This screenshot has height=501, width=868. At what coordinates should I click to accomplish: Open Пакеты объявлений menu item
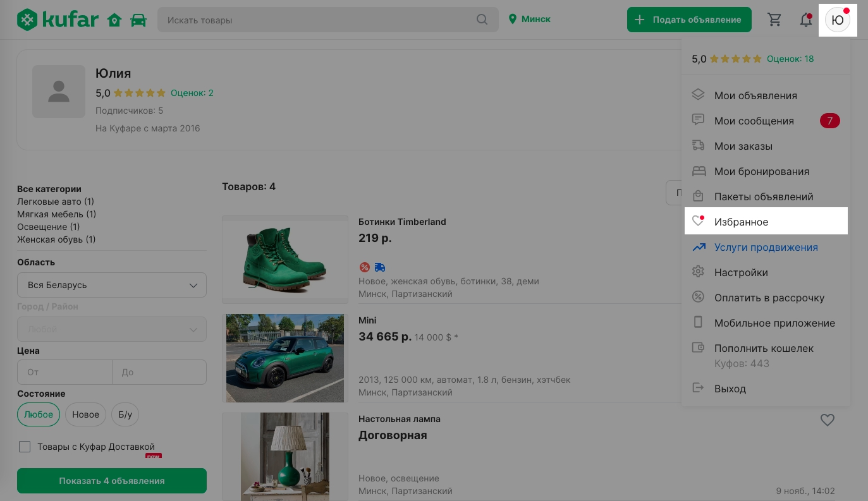(766, 196)
